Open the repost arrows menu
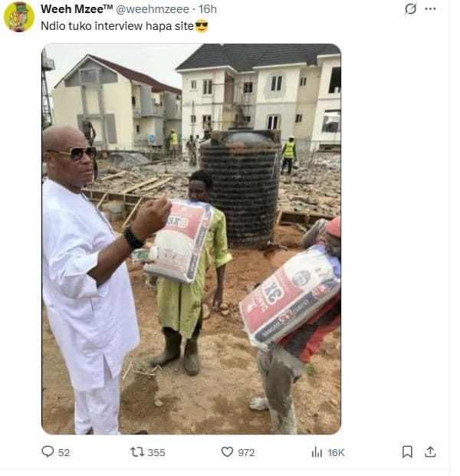Viewport: 460px width, 476px height. pyautogui.click(x=137, y=452)
